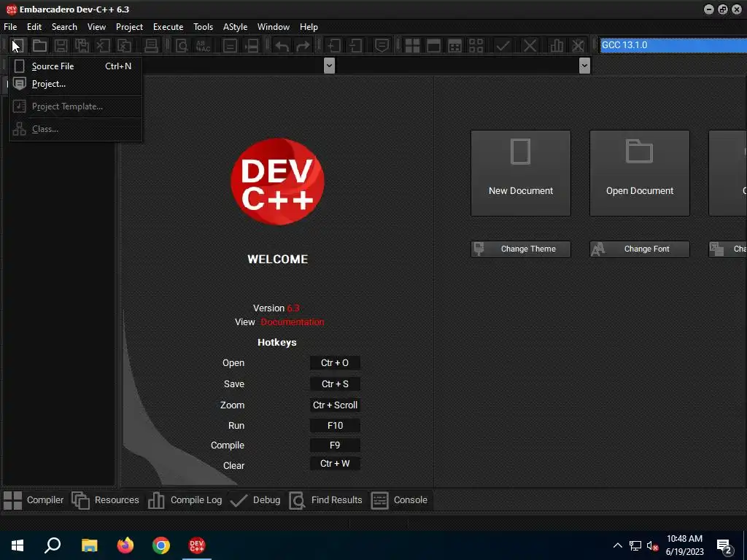Click the Find magnifier toolbar icon
Image resolution: width=747 pixels, height=560 pixels.
coord(182,45)
